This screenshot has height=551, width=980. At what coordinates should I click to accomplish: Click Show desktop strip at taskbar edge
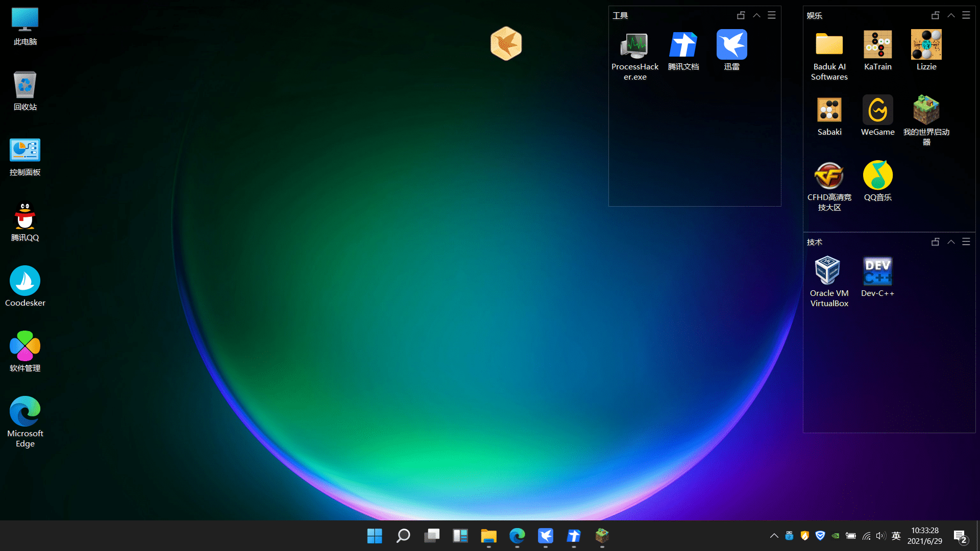coord(978,536)
